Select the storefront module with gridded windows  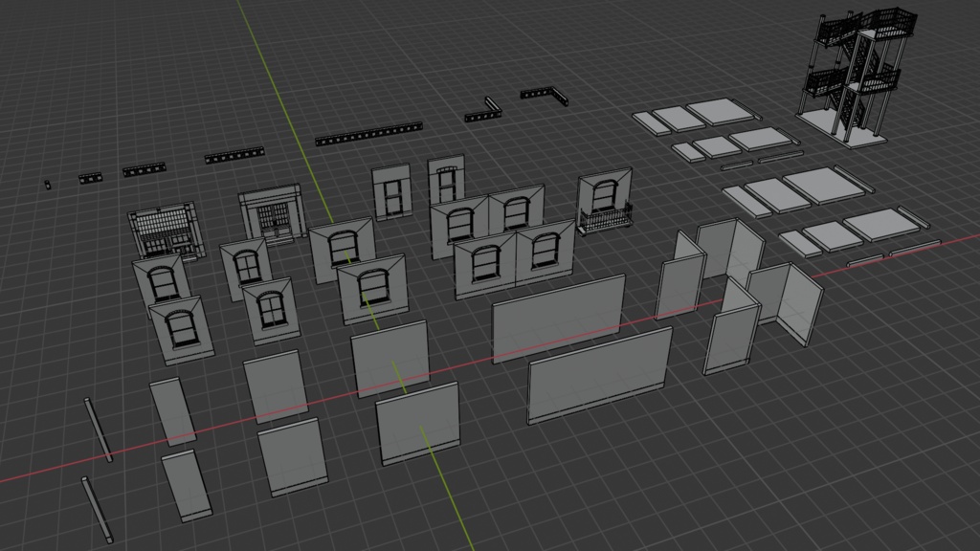[x=167, y=231]
